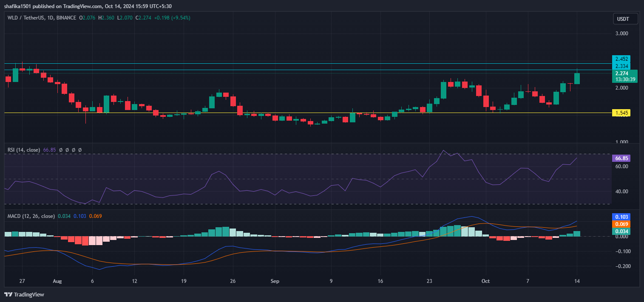Select the open value O2.076
This screenshot has height=302, width=644.
(x=88, y=18)
